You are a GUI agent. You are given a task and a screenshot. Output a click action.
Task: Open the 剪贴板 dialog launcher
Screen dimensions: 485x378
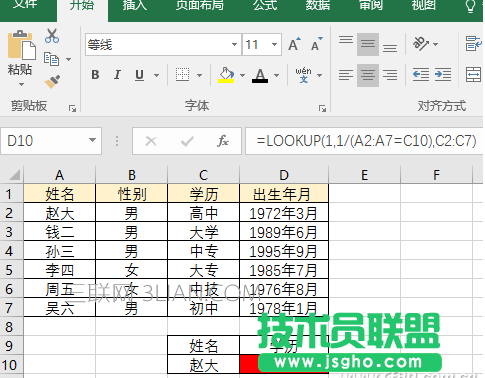click(x=72, y=108)
